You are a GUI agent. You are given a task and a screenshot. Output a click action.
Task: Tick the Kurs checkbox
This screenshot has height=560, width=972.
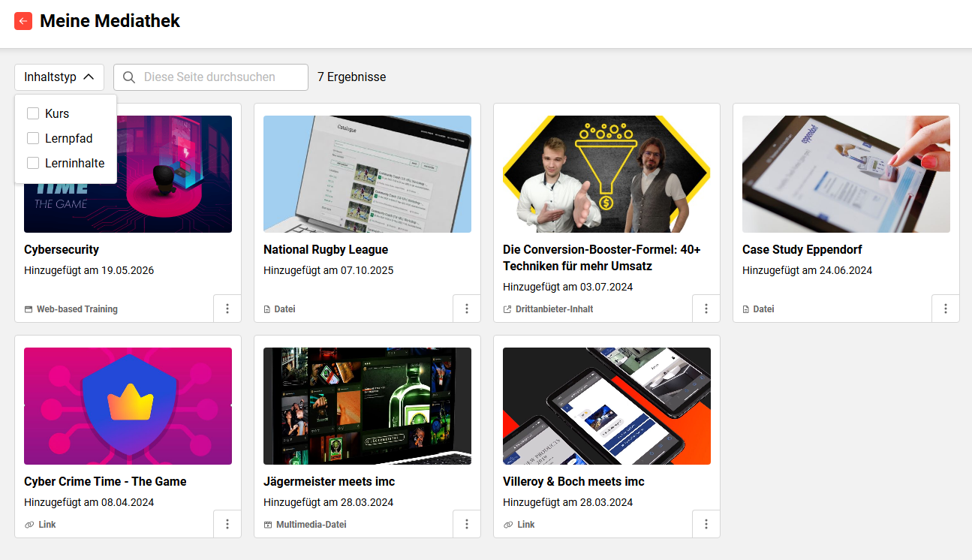33,113
